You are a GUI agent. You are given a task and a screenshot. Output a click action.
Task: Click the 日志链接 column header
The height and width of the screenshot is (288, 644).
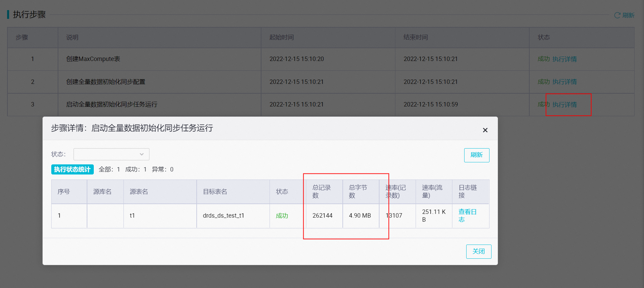468,191
